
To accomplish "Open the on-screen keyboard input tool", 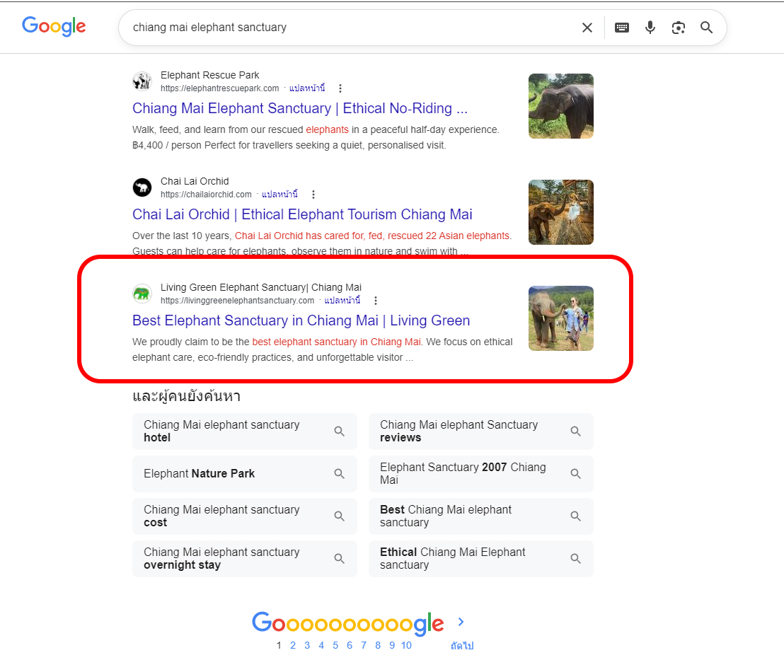I will click(x=622, y=28).
